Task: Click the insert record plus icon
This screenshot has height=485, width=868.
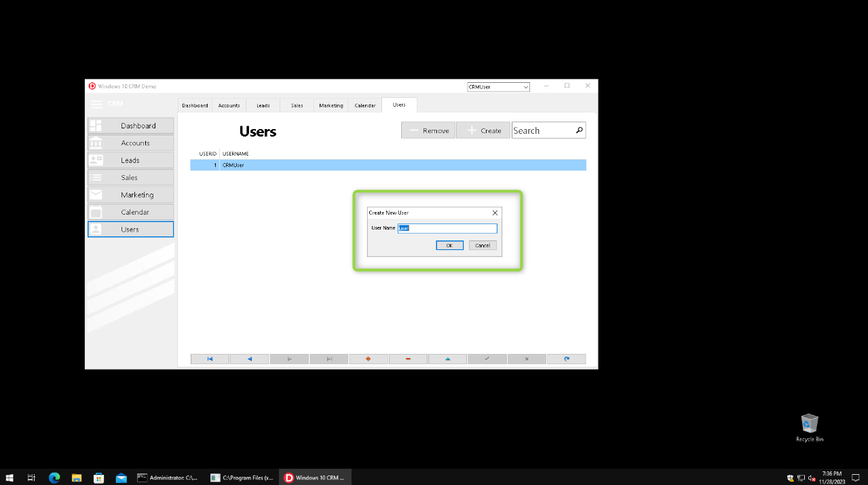Action: pyautogui.click(x=369, y=359)
